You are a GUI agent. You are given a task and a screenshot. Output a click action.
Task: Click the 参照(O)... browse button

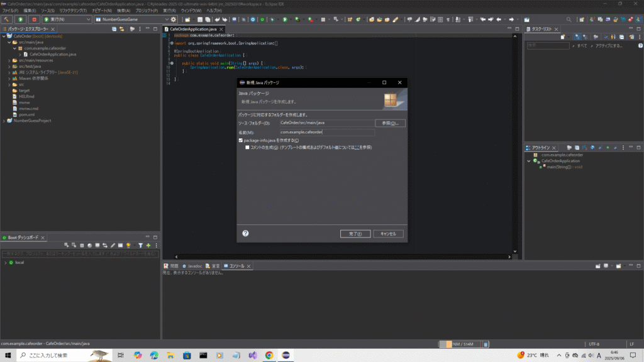pyautogui.click(x=390, y=123)
